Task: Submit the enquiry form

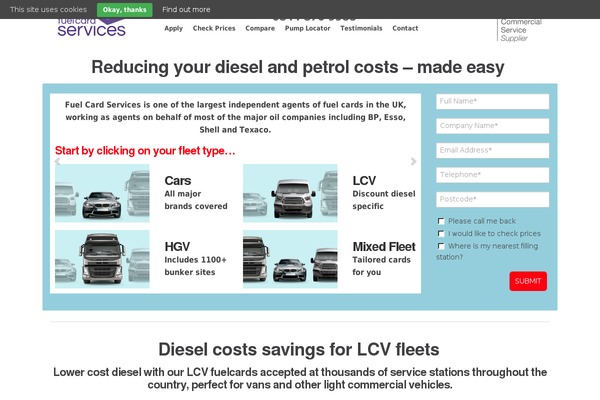Action: click(x=528, y=281)
